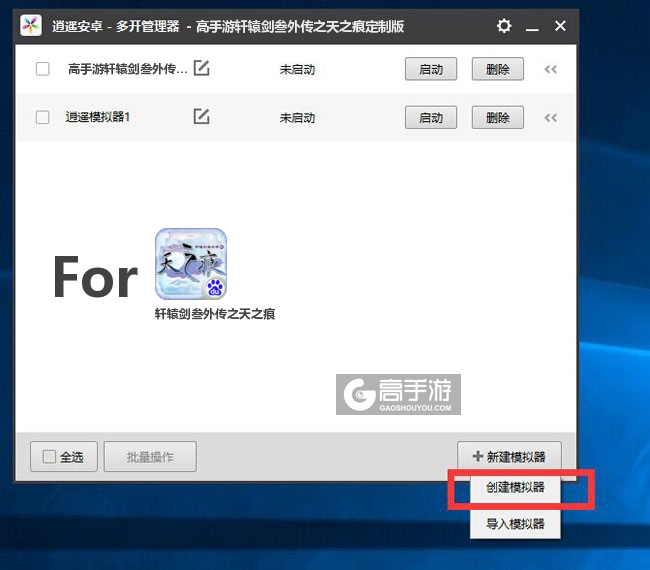Tick the checkbox beside 逍遥模拟器1
This screenshot has width=650, height=570.
tap(42, 117)
